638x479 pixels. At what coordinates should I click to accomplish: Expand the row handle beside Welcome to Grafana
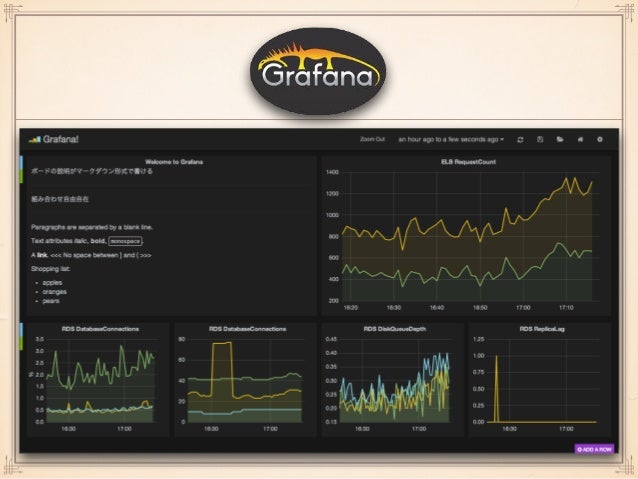21,169
